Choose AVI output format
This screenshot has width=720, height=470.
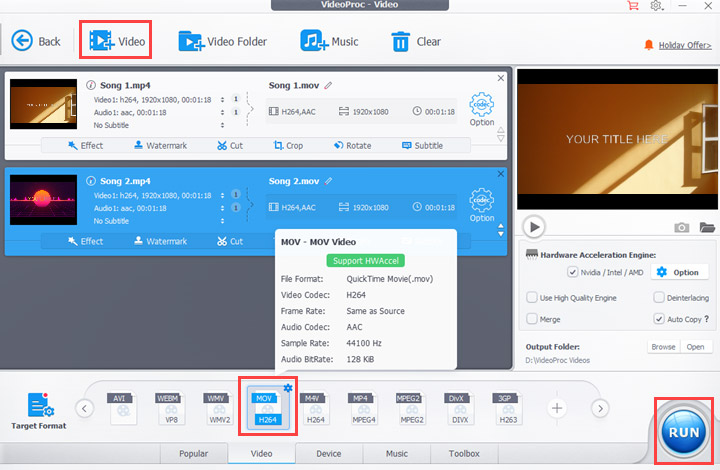point(123,408)
